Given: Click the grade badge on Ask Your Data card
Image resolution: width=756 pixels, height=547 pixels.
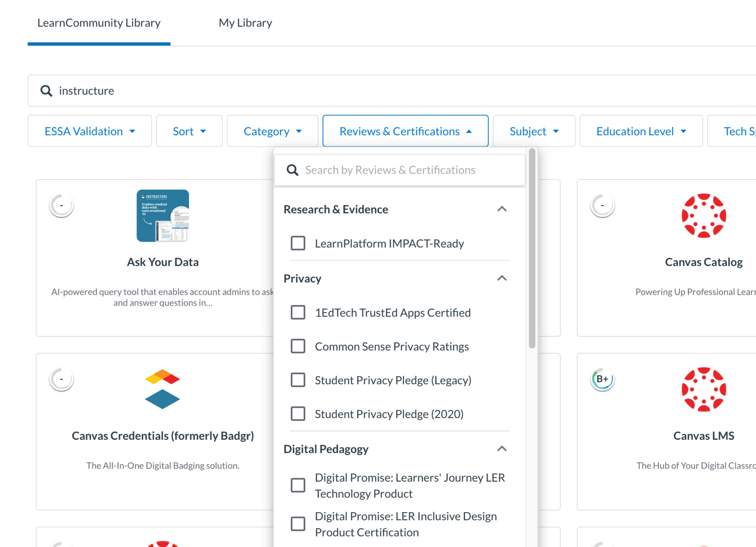Looking at the screenshot, I should click(61, 205).
